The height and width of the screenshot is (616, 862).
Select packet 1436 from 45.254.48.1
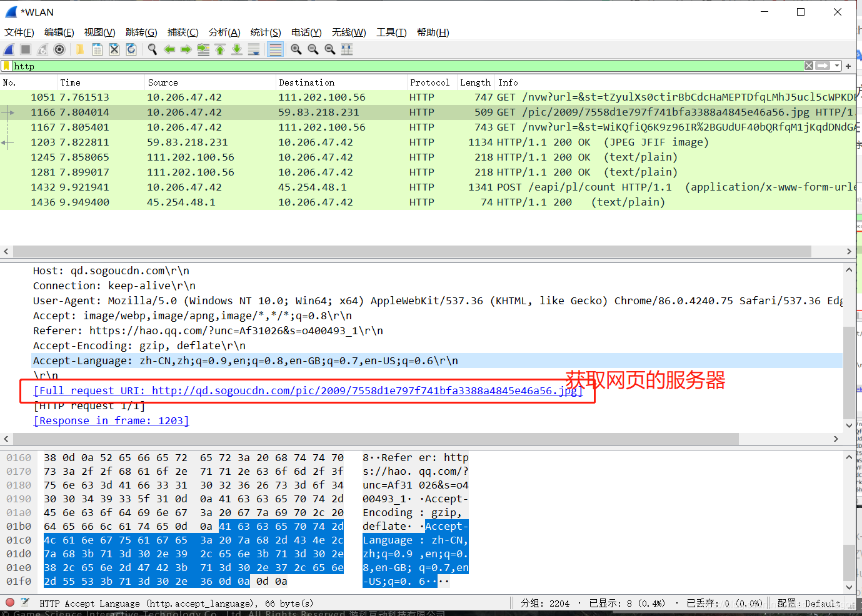point(428,202)
